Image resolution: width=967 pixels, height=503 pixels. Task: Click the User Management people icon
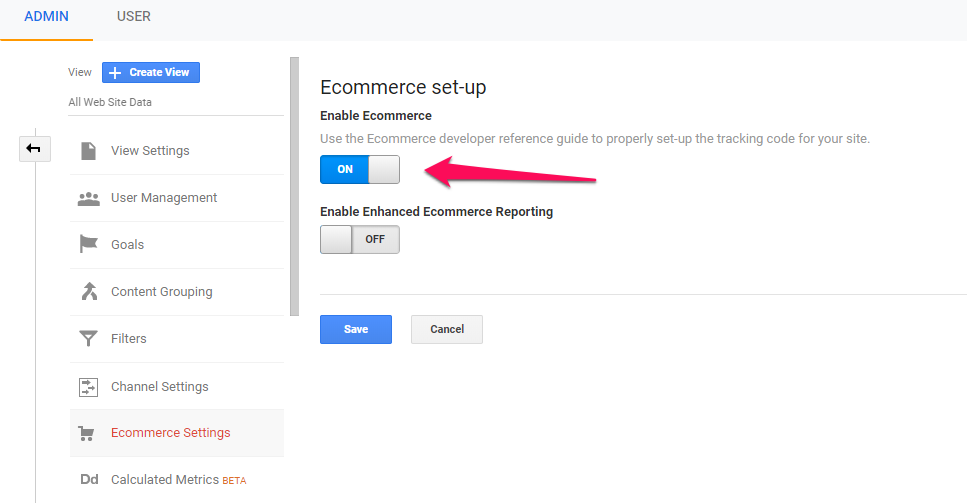[x=89, y=198]
